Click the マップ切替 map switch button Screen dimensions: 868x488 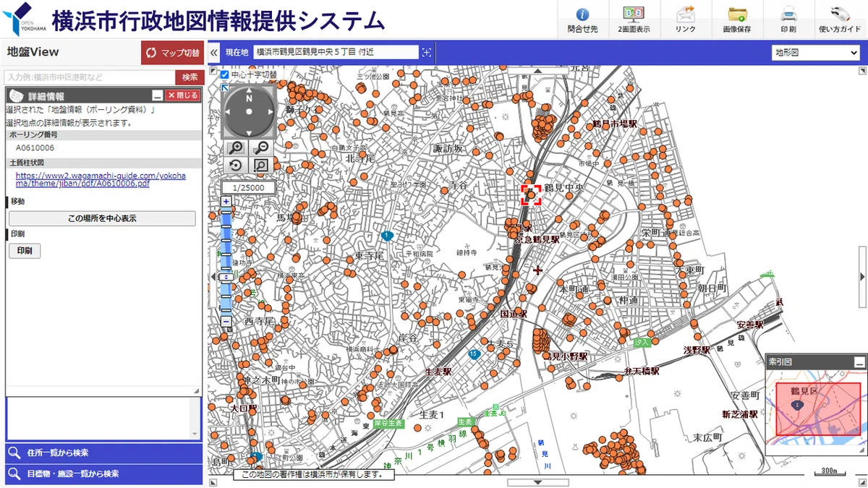(x=172, y=53)
